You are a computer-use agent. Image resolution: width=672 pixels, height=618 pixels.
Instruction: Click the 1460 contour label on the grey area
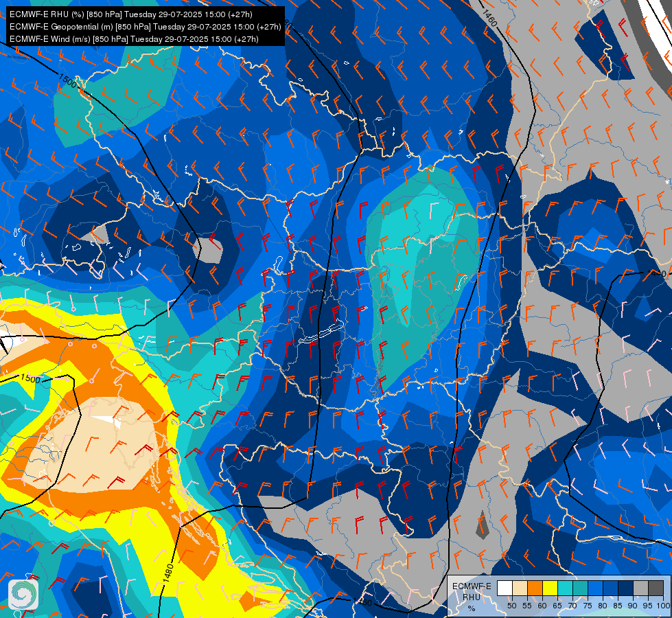coord(489,18)
